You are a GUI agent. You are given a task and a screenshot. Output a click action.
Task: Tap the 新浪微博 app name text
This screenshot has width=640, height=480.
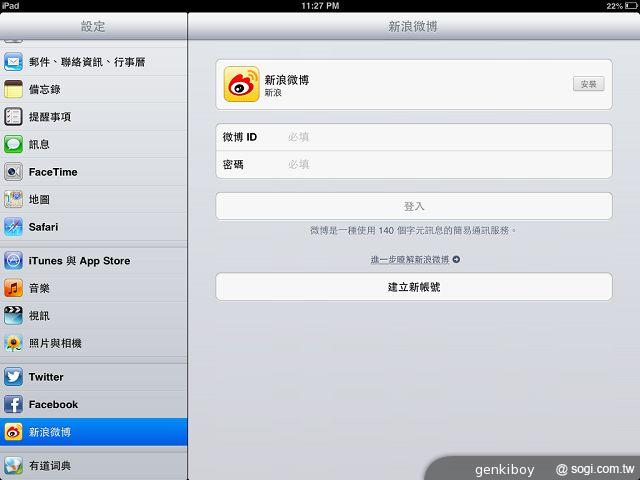pos(287,80)
